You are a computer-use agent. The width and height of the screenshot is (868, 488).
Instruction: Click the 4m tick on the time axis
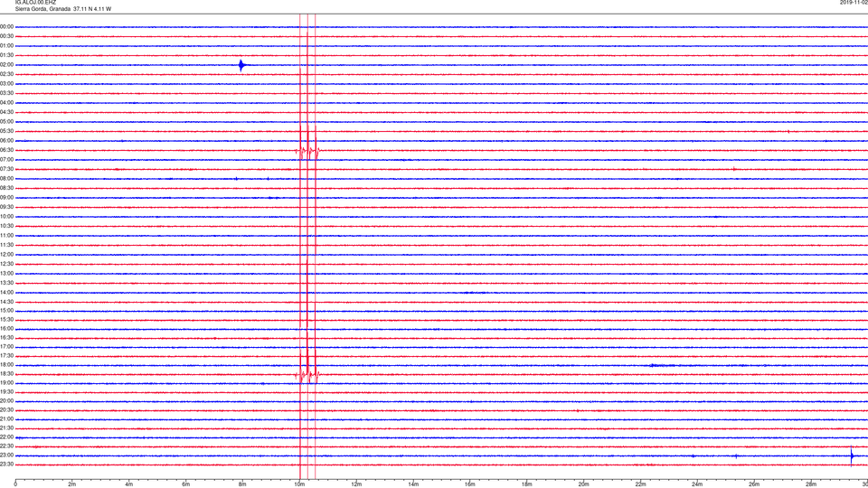click(129, 484)
